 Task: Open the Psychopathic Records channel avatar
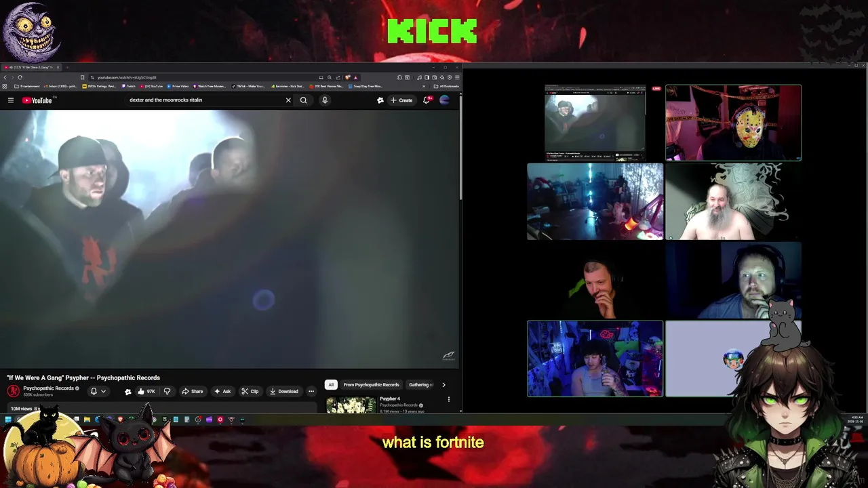[x=13, y=391]
